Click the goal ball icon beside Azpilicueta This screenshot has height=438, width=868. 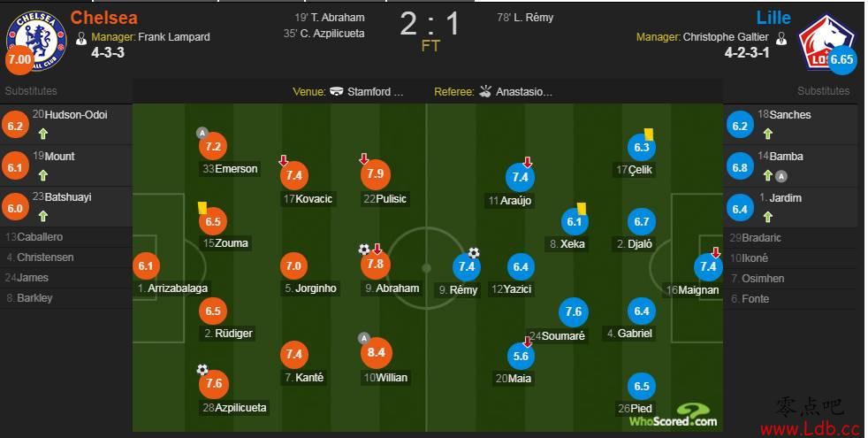[x=202, y=369]
